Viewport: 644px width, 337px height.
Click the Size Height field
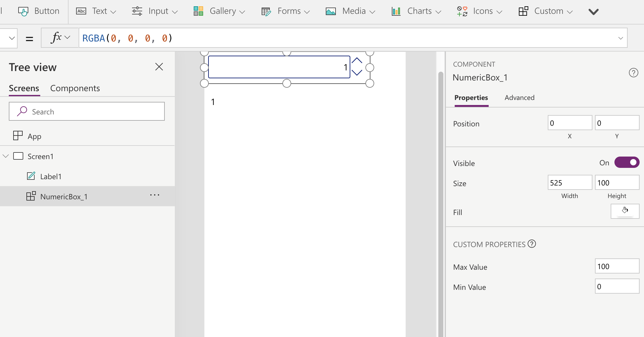pos(617,182)
